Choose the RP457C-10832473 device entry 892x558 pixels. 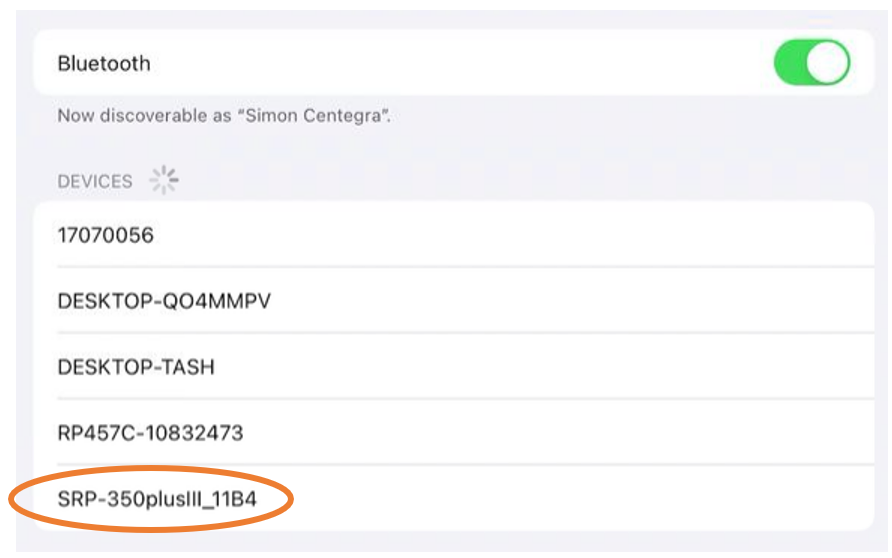click(x=150, y=433)
